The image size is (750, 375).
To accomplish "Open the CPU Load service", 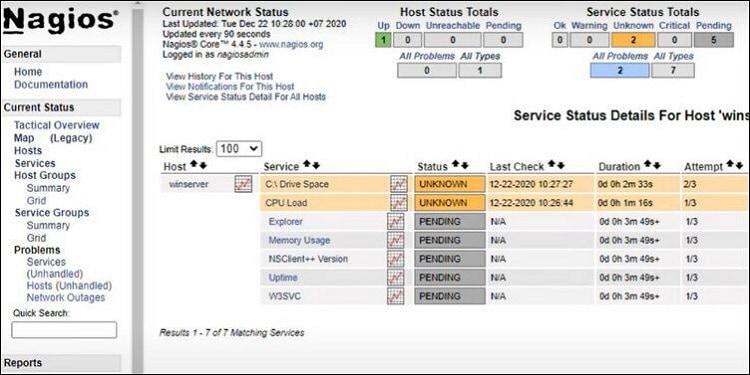I will [286, 203].
